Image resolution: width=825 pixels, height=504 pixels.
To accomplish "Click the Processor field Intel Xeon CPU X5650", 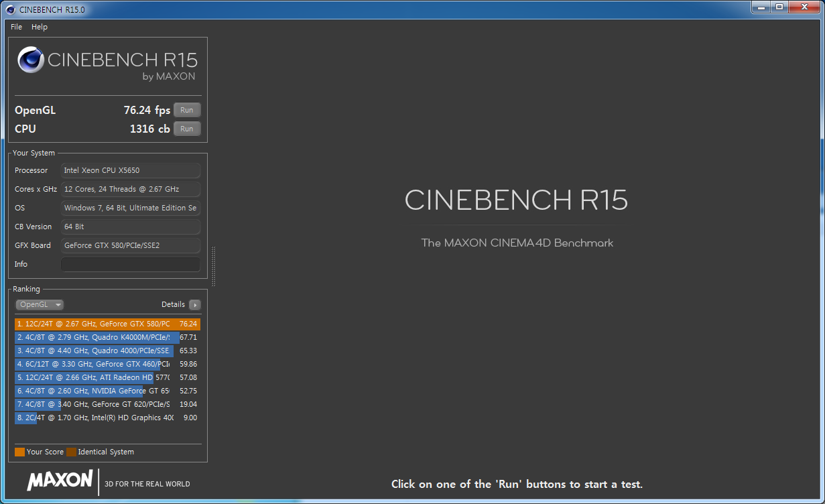I will tap(131, 170).
